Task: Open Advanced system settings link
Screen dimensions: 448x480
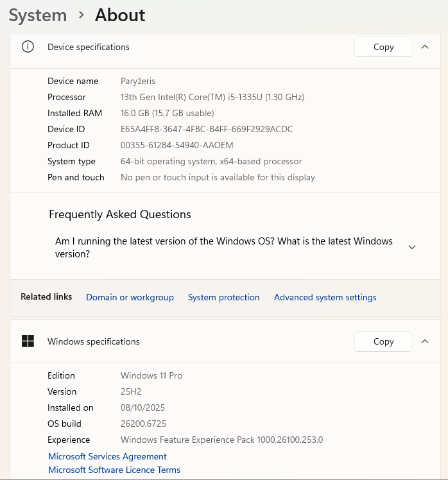Action: [325, 297]
